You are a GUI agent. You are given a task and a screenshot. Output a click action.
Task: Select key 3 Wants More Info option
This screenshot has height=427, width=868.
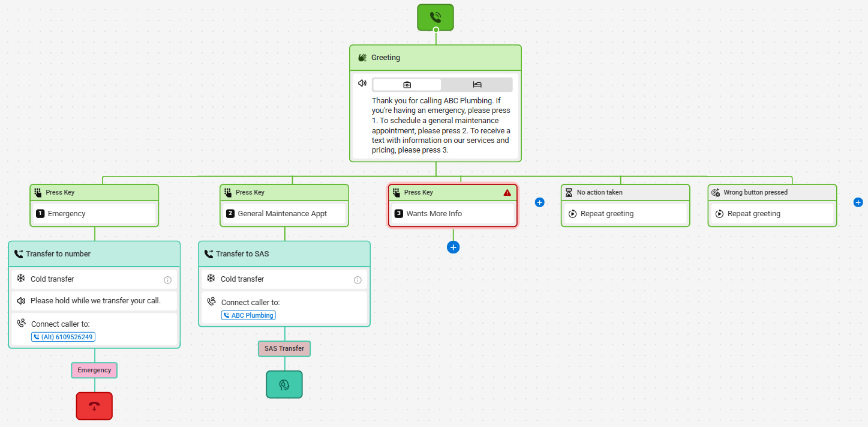click(x=453, y=213)
